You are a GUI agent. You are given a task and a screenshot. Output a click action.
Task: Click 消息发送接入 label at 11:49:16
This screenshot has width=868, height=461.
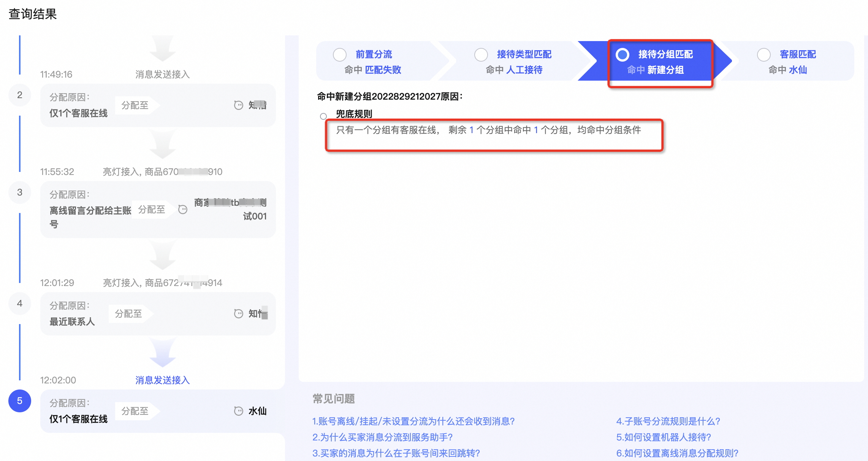[163, 74]
